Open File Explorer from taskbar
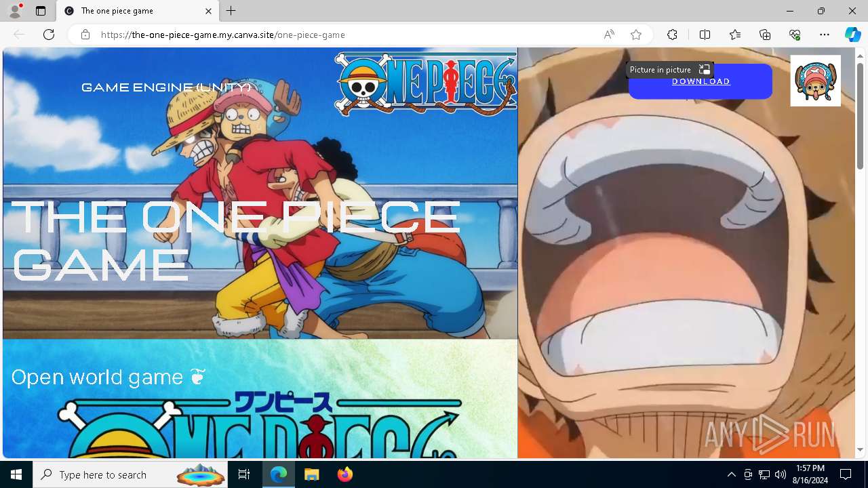The image size is (868, 488). click(x=311, y=474)
